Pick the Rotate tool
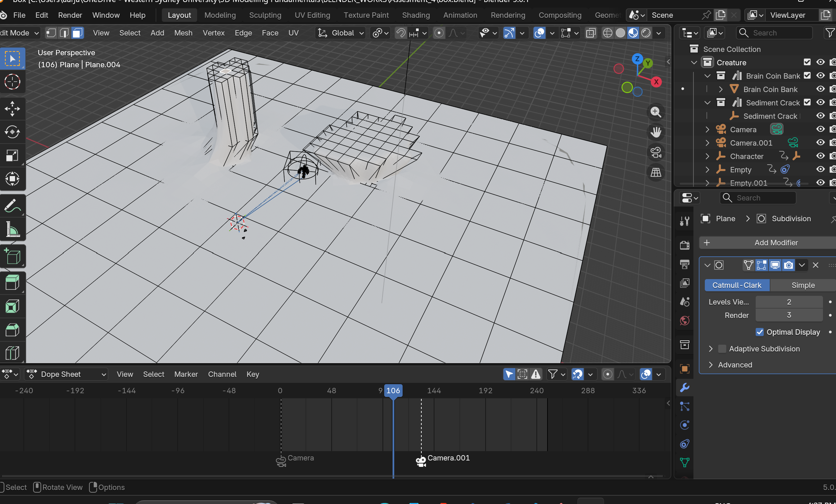This screenshot has width=836, height=504. 13,132
